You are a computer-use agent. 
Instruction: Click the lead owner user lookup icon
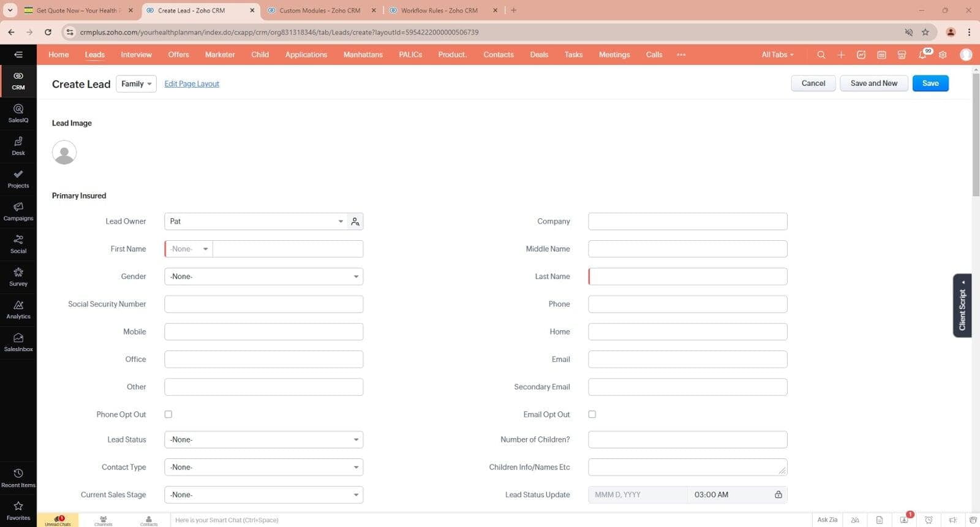coord(355,221)
